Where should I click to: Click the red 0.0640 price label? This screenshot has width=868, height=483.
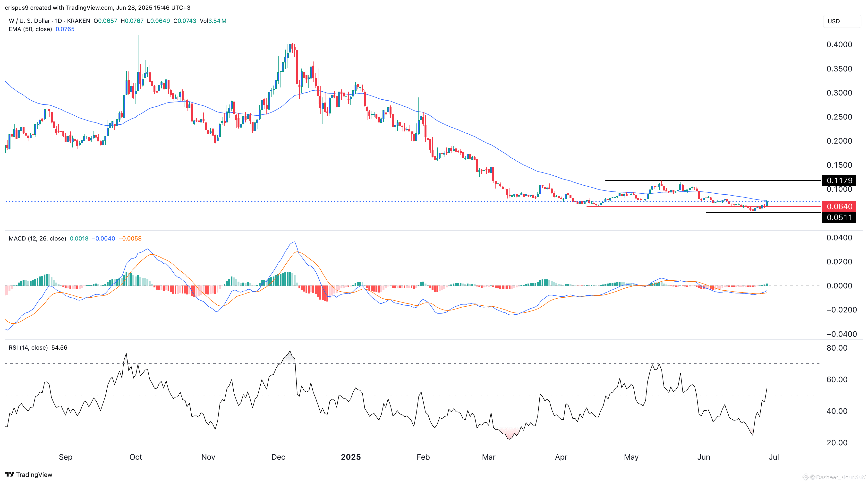click(839, 206)
